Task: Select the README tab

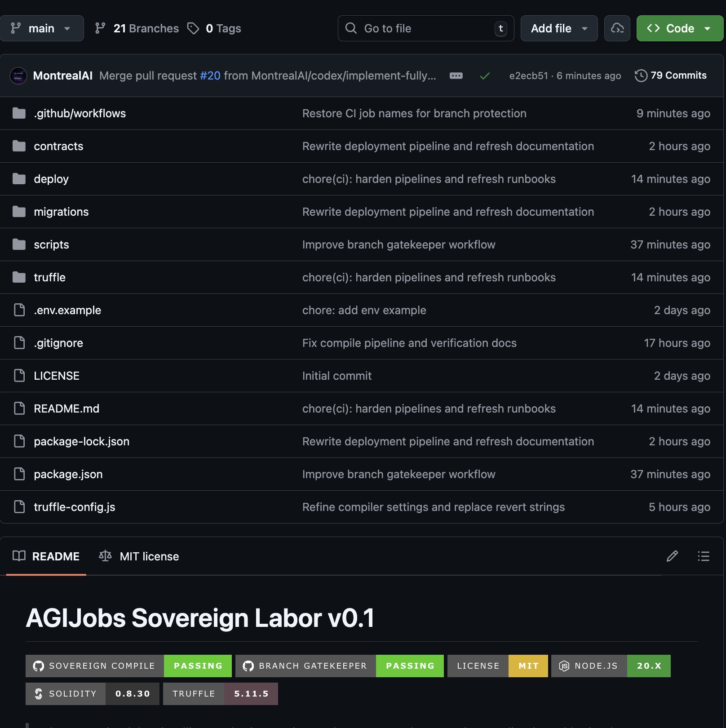Action: pyautogui.click(x=46, y=556)
